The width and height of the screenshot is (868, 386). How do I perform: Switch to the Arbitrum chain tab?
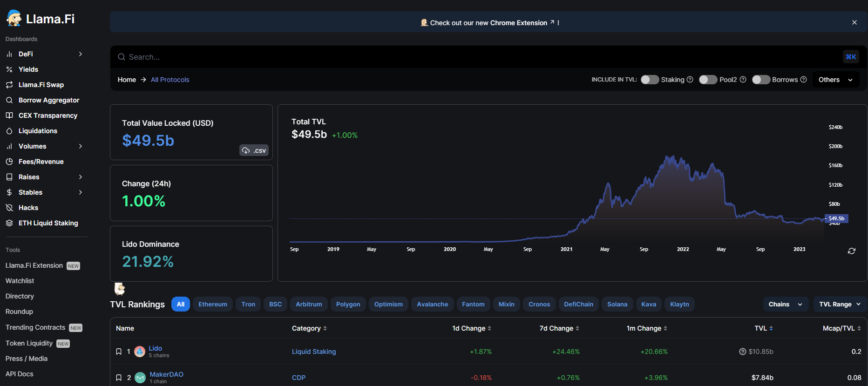[x=309, y=304]
